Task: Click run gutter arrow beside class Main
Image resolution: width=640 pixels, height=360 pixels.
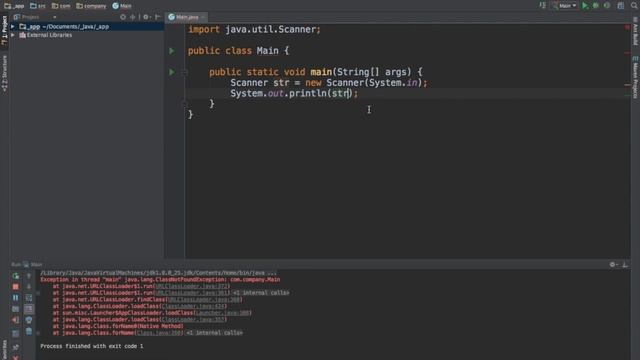Action: click(x=172, y=51)
